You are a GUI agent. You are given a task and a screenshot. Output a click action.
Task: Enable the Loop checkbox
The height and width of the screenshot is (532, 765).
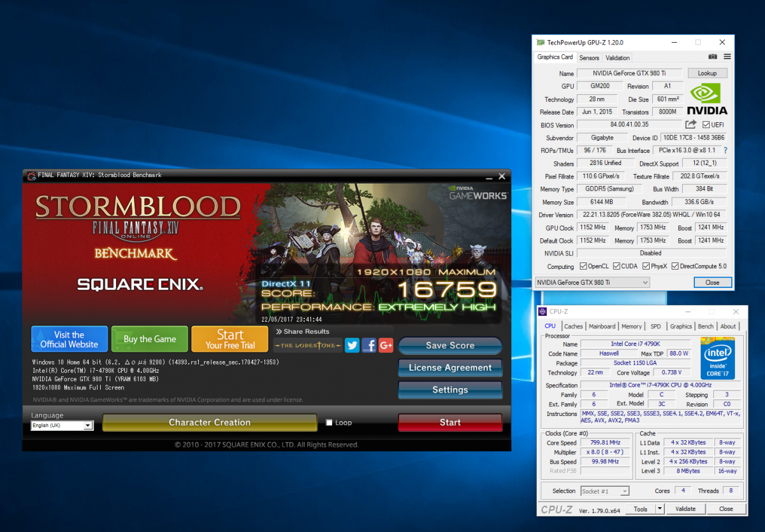[x=329, y=422]
